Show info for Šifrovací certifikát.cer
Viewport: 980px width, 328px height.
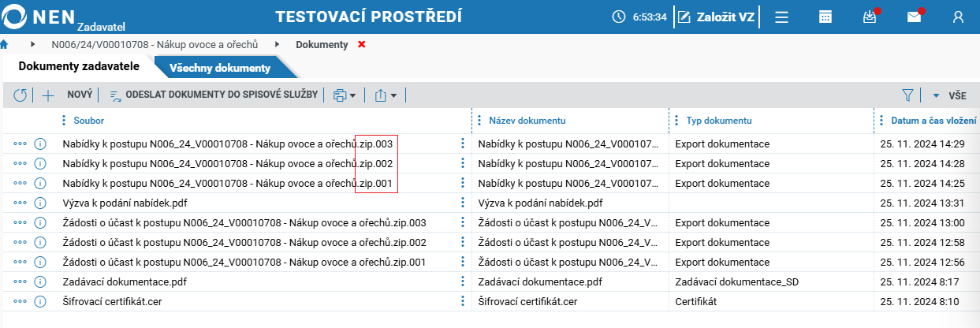coord(40,301)
